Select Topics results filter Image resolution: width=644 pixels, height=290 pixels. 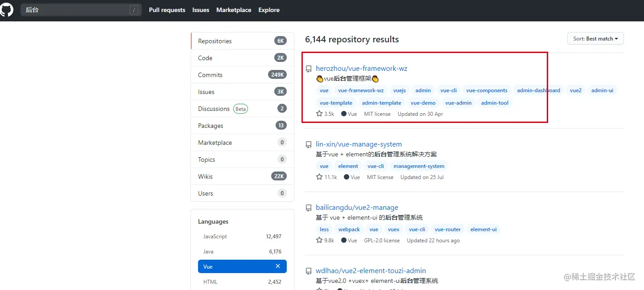click(242, 159)
